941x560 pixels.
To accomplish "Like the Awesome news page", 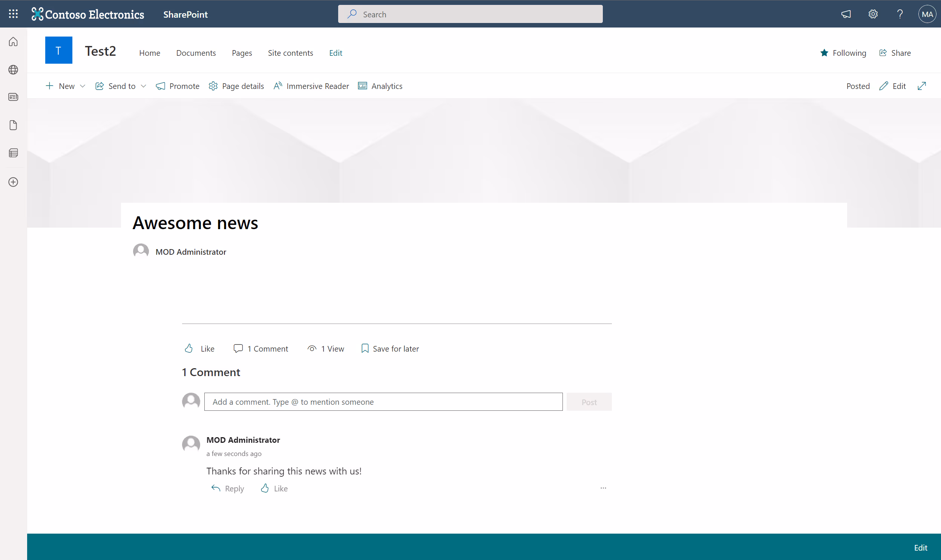I will point(199,349).
